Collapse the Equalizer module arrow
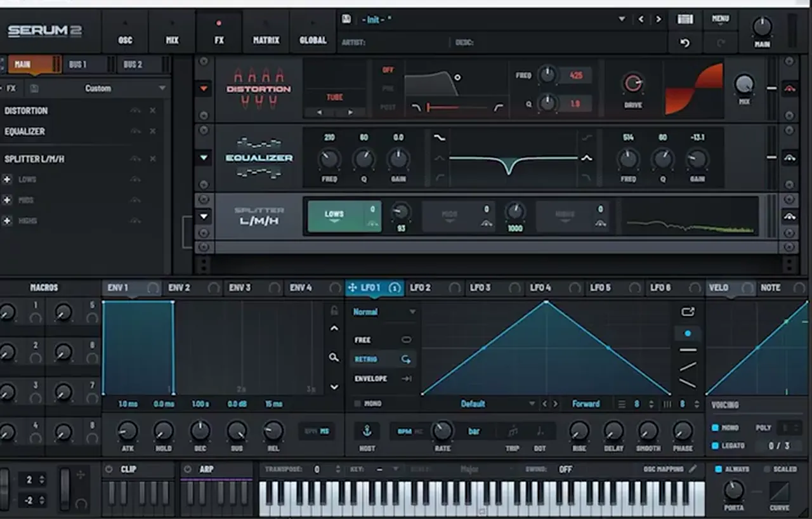812x519 pixels. (204, 157)
